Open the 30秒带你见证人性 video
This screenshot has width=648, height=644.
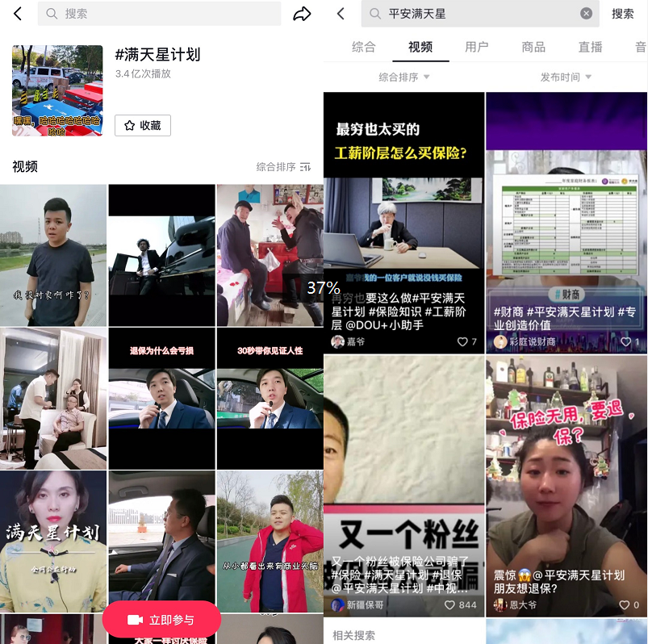point(270,399)
